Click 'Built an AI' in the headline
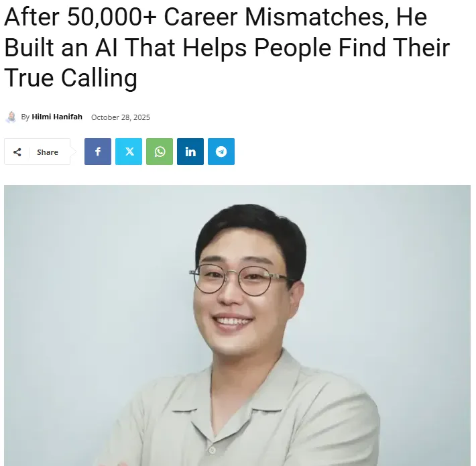476x466 pixels. tap(61, 48)
